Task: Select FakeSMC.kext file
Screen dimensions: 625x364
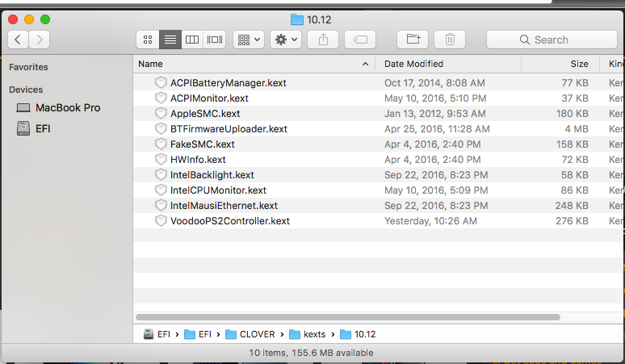Action: coord(202,144)
